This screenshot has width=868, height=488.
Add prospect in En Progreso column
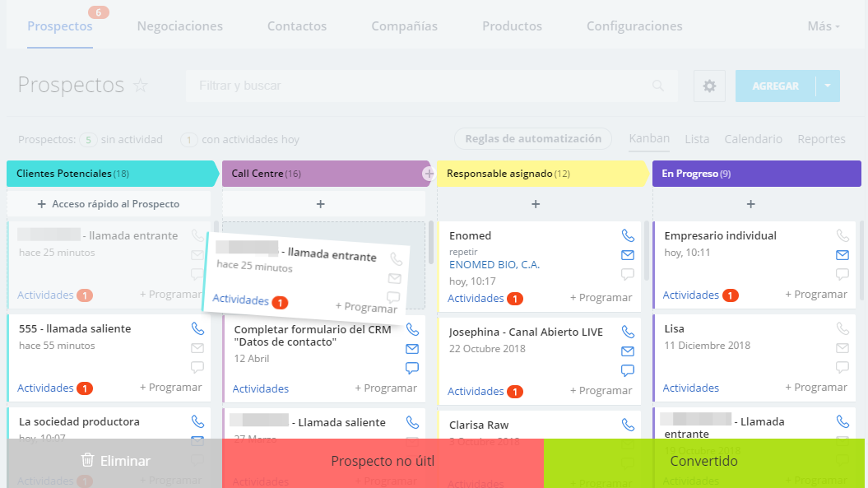(x=750, y=204)
